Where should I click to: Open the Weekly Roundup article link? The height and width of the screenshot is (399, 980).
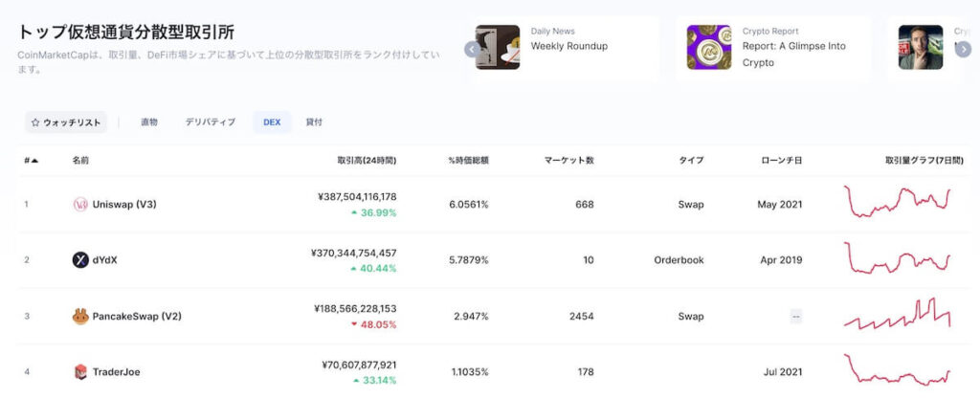(x=568, y=46)
